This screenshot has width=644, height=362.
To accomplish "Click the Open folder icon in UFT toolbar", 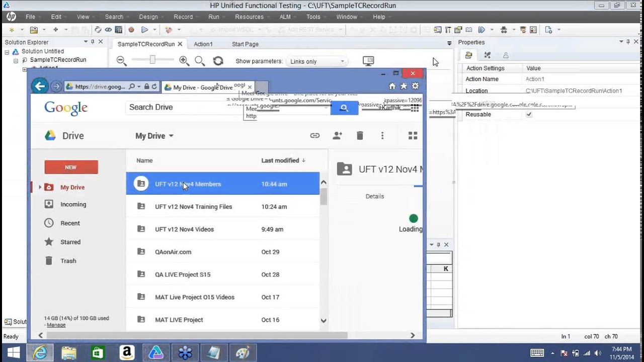I will click(34, 30).
